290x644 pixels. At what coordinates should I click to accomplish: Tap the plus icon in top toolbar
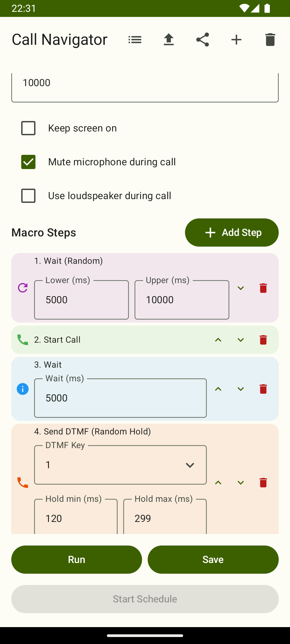(x=236, y=40)
